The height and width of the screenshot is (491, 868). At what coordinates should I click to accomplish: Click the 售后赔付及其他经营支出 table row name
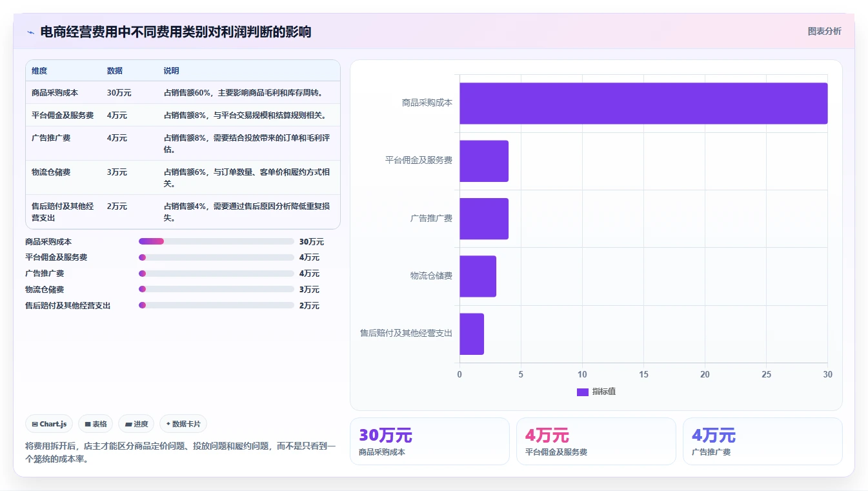point(63,212)
